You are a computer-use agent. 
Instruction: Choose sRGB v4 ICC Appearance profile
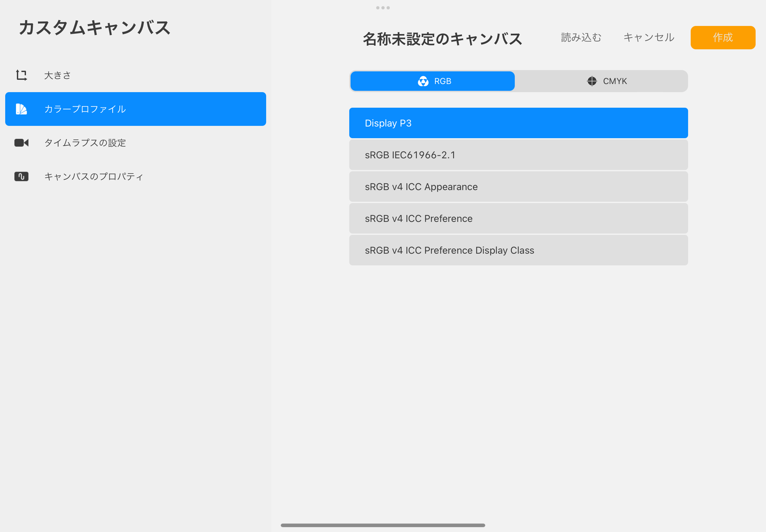[518, 187]
